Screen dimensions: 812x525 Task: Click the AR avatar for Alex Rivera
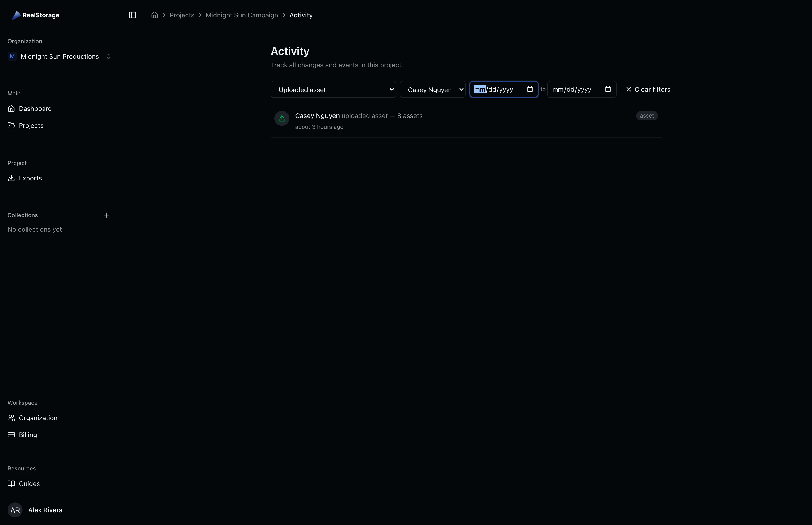(x=15, y=510)
